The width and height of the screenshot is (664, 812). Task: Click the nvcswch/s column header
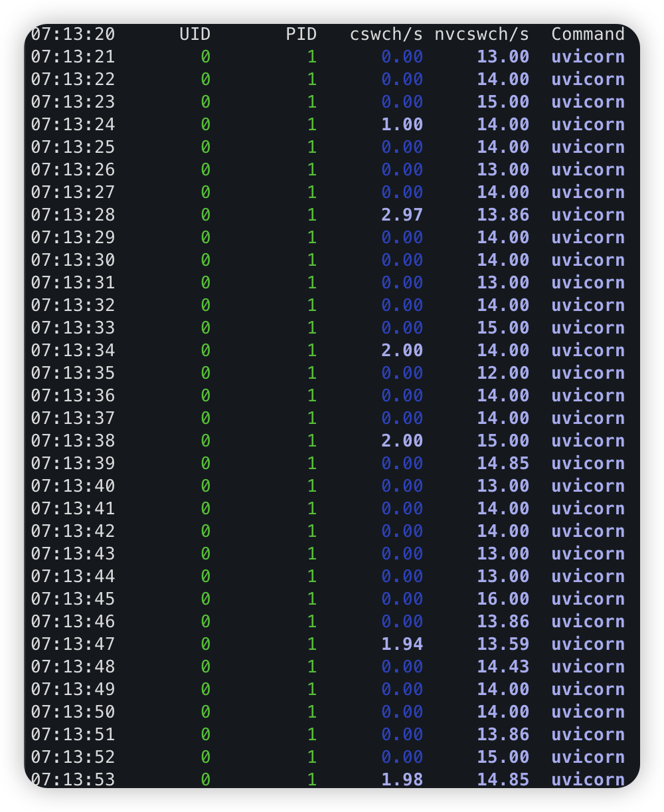[x=481, y=35]
